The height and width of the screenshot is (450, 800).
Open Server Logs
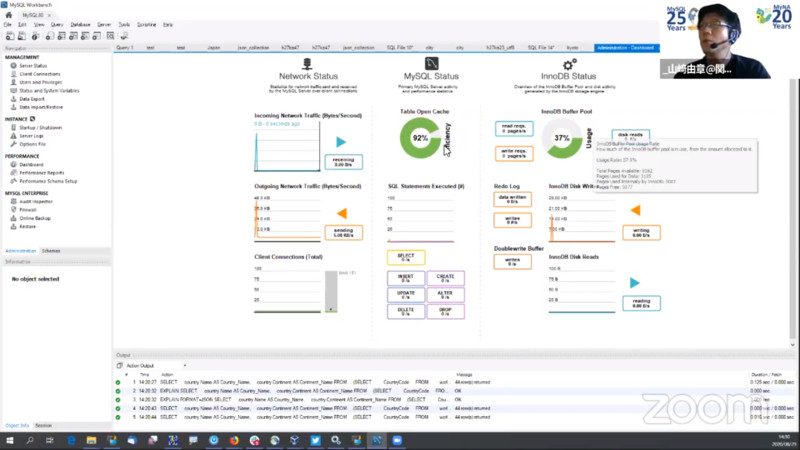tap(31, 136)
